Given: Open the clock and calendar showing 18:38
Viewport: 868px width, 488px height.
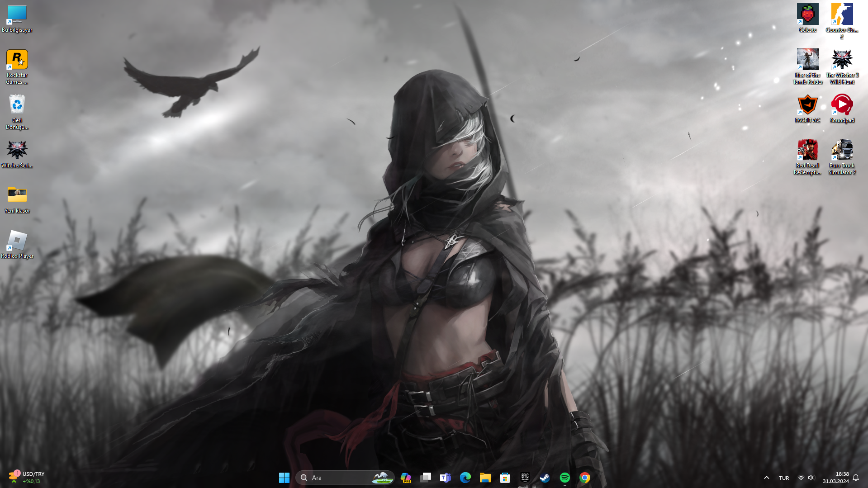Looking at the screenshot, I should [836, 478].
